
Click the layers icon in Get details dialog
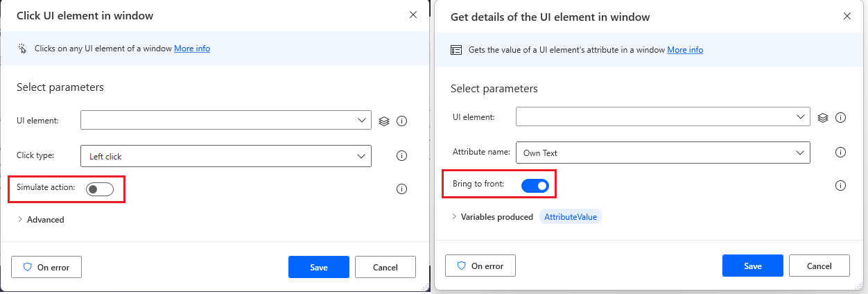tap(823, 117)
